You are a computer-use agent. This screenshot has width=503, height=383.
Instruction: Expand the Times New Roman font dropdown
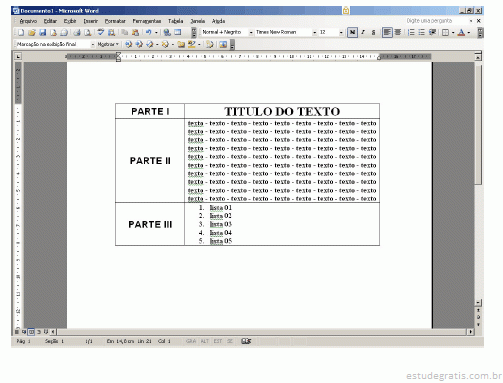pos(314,32)
